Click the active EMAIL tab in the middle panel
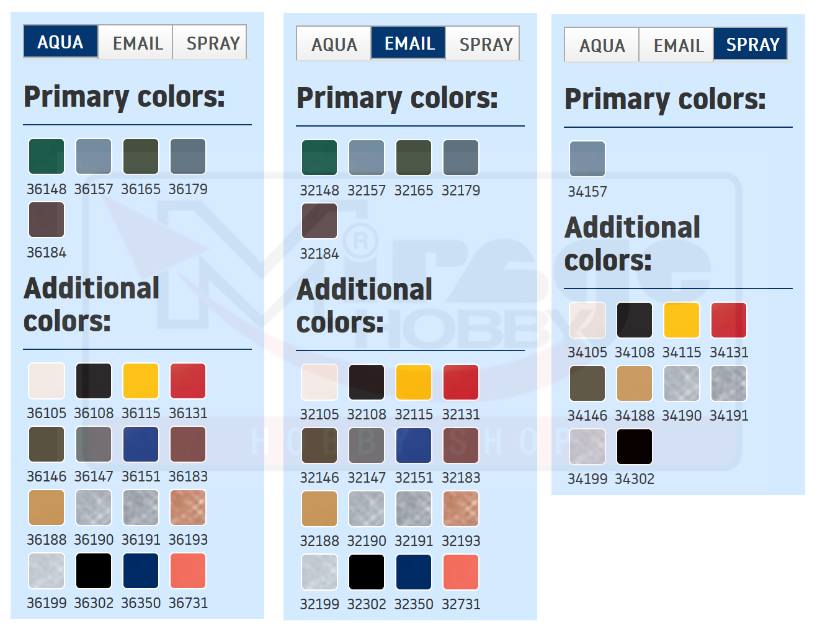This screenshot has height=644, width=825. [409, 43]
